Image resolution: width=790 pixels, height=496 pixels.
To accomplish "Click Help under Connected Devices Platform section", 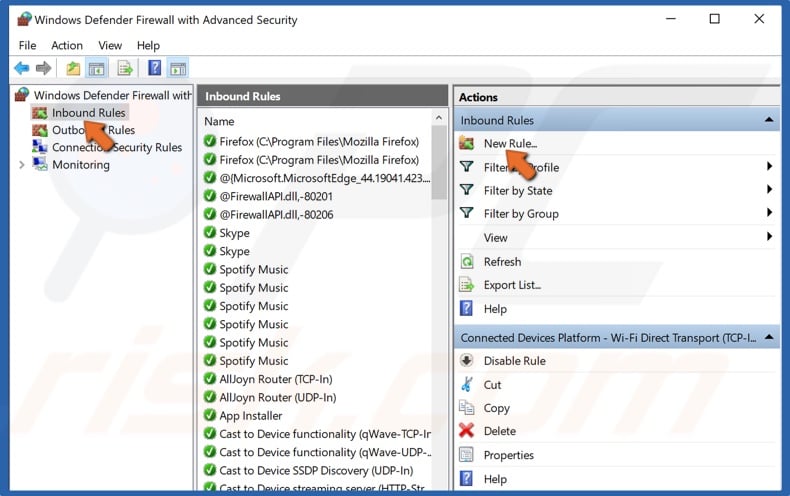I will (495, 479).
